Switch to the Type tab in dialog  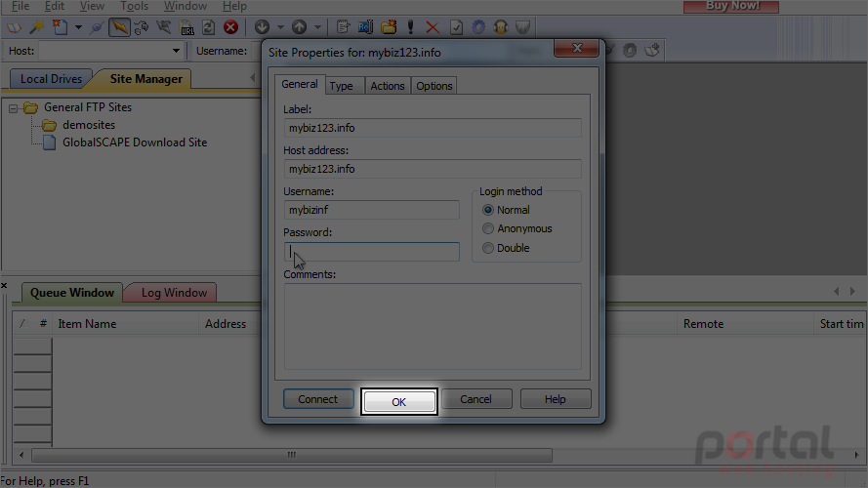click(x=341, y=86)
